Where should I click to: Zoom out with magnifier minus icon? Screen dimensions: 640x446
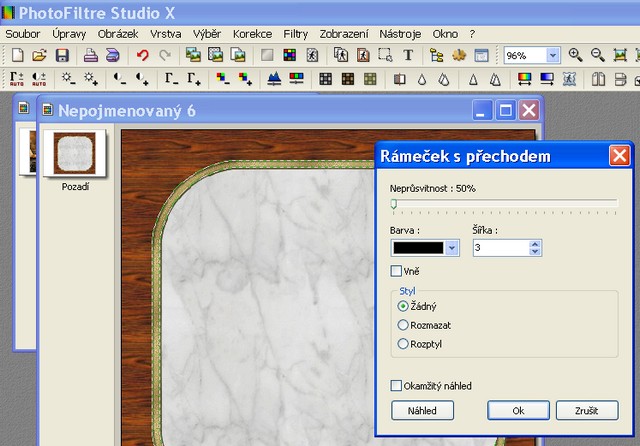598,55
